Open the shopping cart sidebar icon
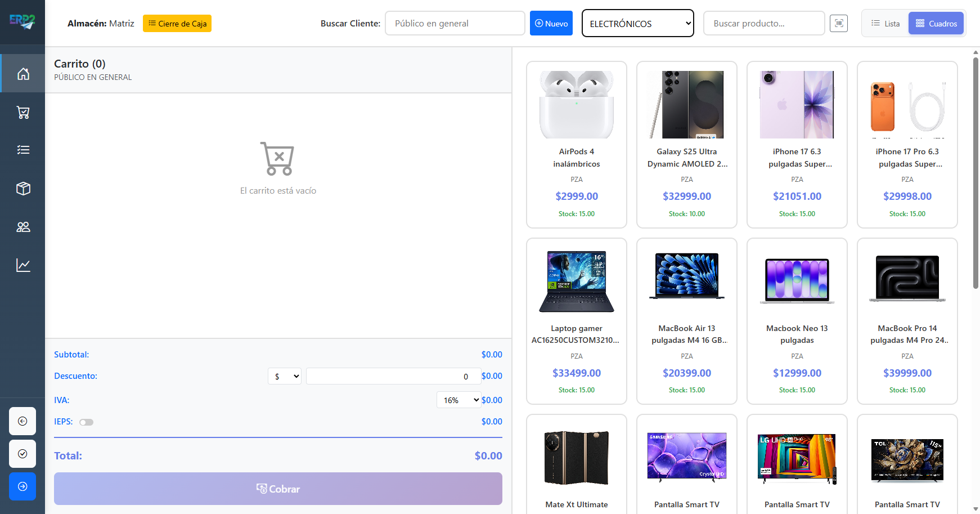The width and height of the screenshot is (980, 514). [23, 113]
